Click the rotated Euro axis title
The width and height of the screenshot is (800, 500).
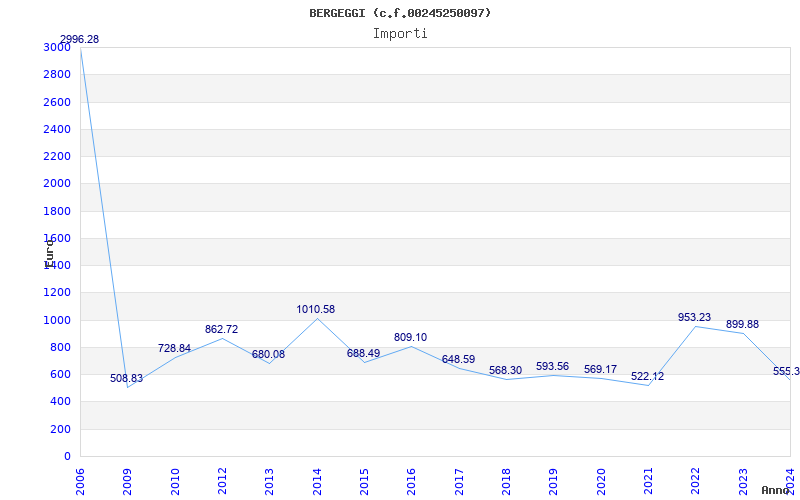click(49, 254)
